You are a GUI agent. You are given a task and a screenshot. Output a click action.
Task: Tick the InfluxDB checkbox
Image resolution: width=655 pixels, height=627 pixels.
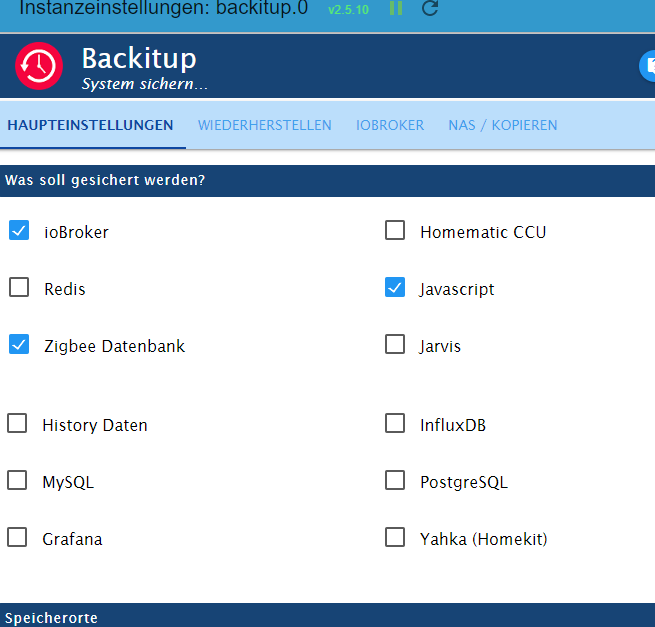point(395,424)
